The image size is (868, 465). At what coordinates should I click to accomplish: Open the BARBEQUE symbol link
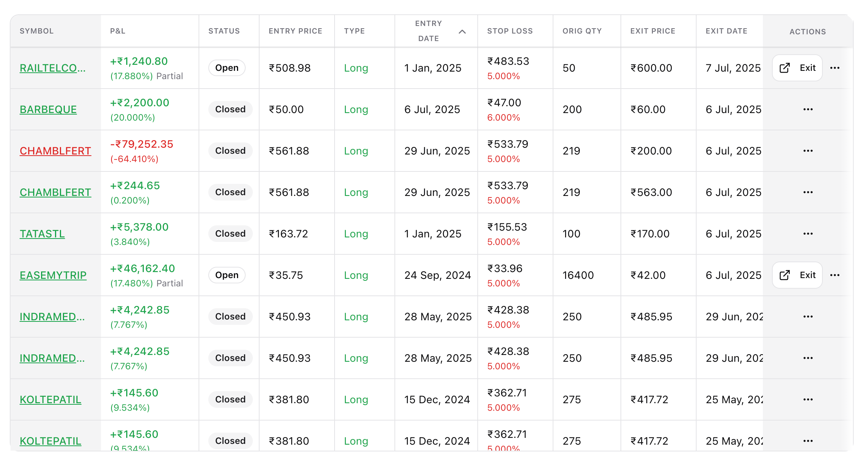click(48, 110)
